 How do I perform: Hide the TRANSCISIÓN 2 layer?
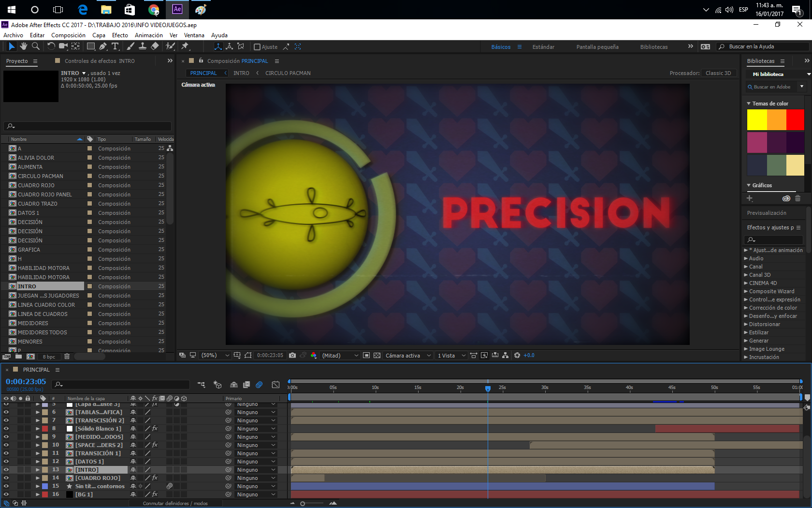(6, 420)
